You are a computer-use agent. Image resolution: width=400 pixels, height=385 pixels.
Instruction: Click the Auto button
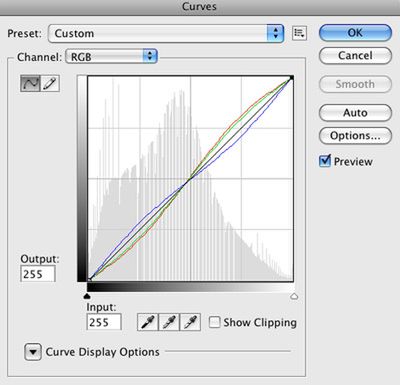(x=355, y=113)
